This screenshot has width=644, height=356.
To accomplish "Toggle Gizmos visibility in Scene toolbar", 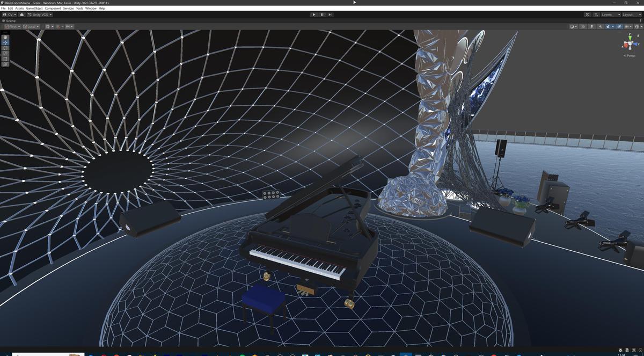I will coord(636,26).
